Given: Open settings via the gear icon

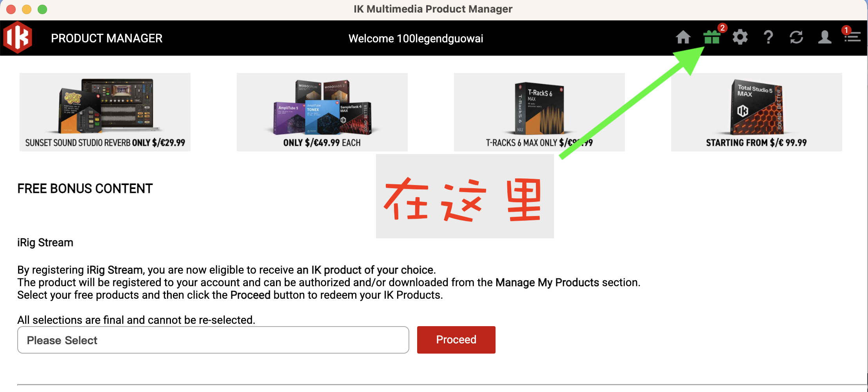Looking at the screenshot, I should pos(740,38).
